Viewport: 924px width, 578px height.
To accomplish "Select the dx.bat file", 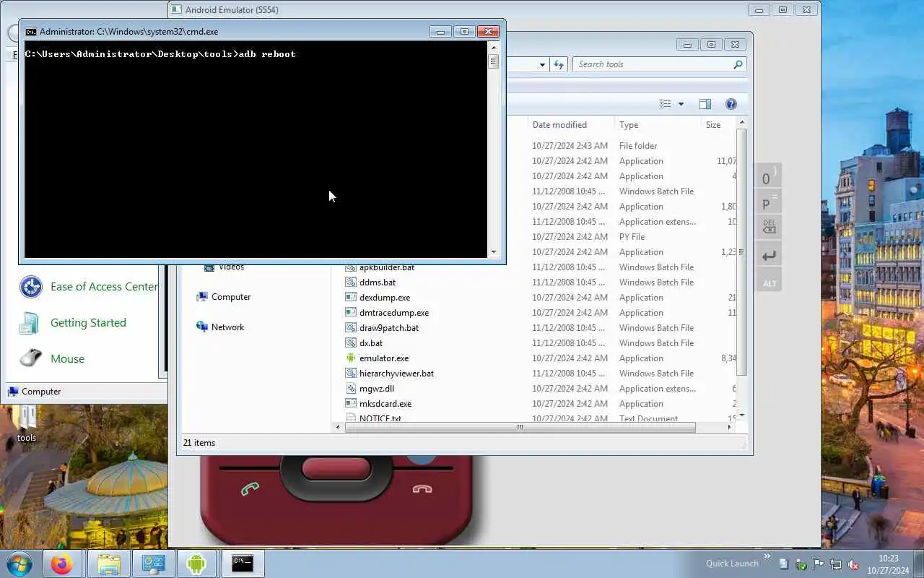I will point(371,343).
